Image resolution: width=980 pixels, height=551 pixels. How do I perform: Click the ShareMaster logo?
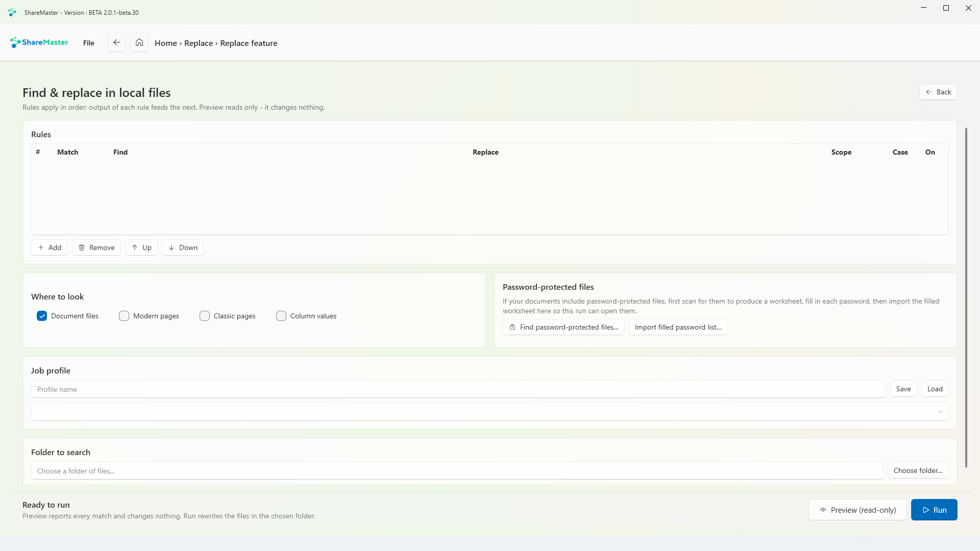click(39, 42)
